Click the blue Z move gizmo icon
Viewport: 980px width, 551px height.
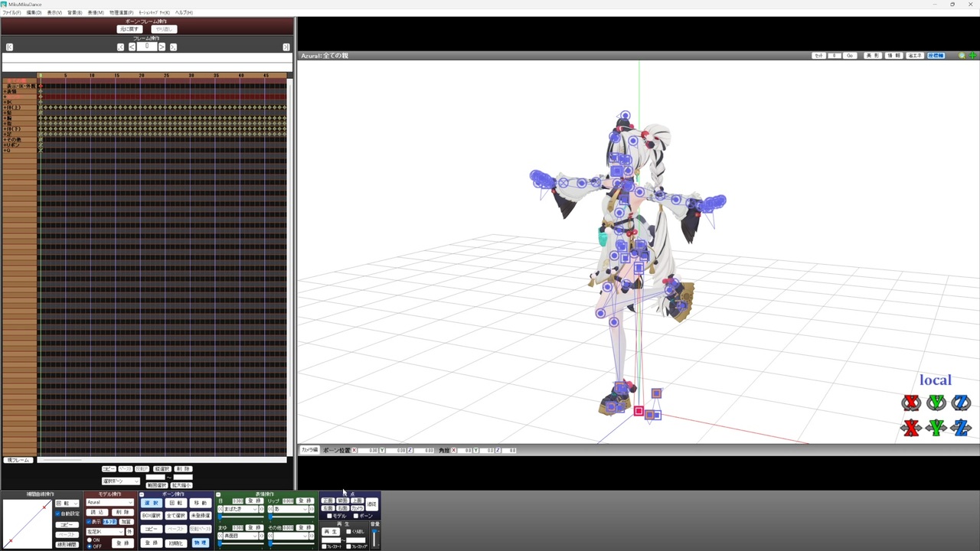(x=962, y=428)
